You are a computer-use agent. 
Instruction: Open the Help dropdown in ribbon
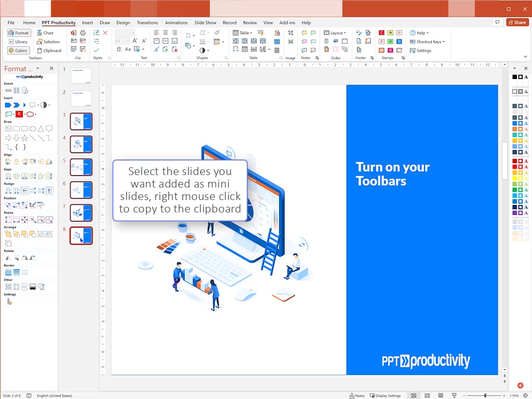[x=419, y=33]
